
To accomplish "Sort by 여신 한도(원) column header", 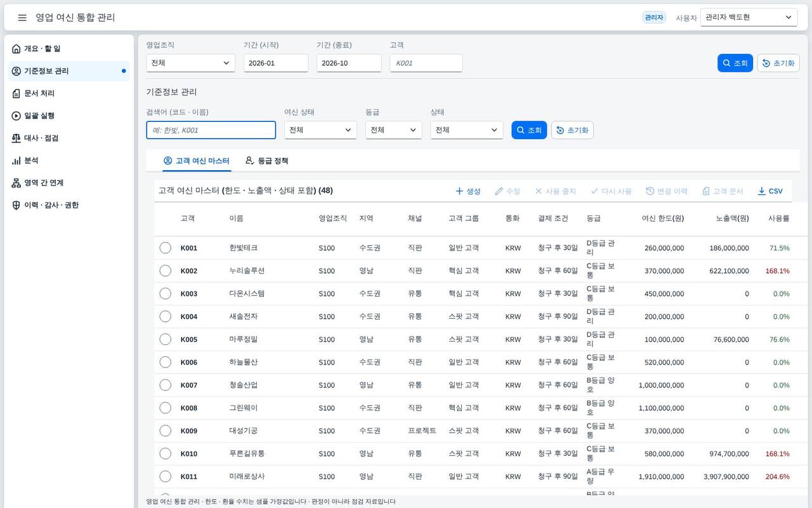I will click(663, 218).
